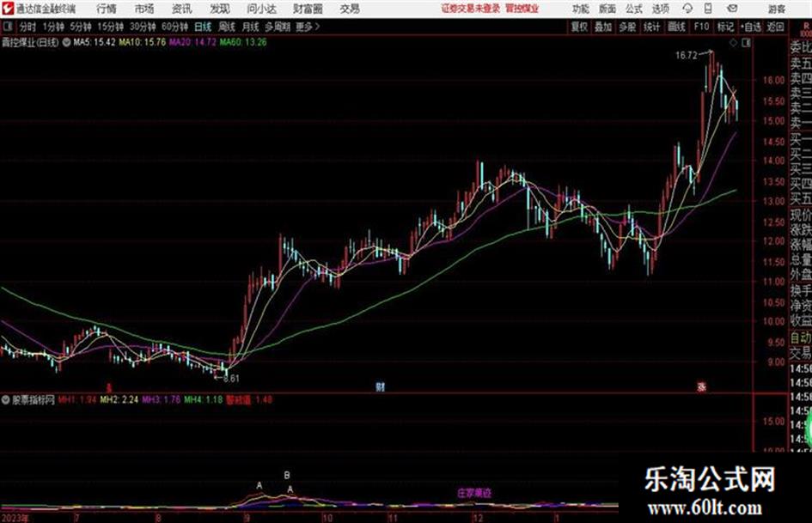
Task: Click the 画线 drawing toolbar button
Action: click(x=676, y=27)
